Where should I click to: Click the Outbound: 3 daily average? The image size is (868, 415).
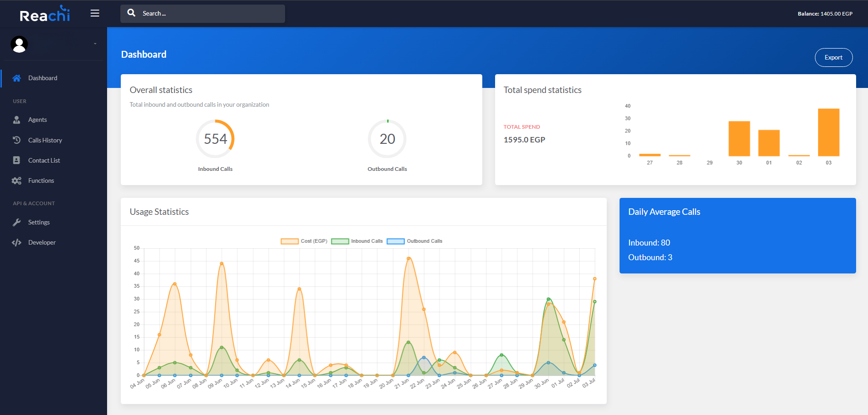(650, 257)
